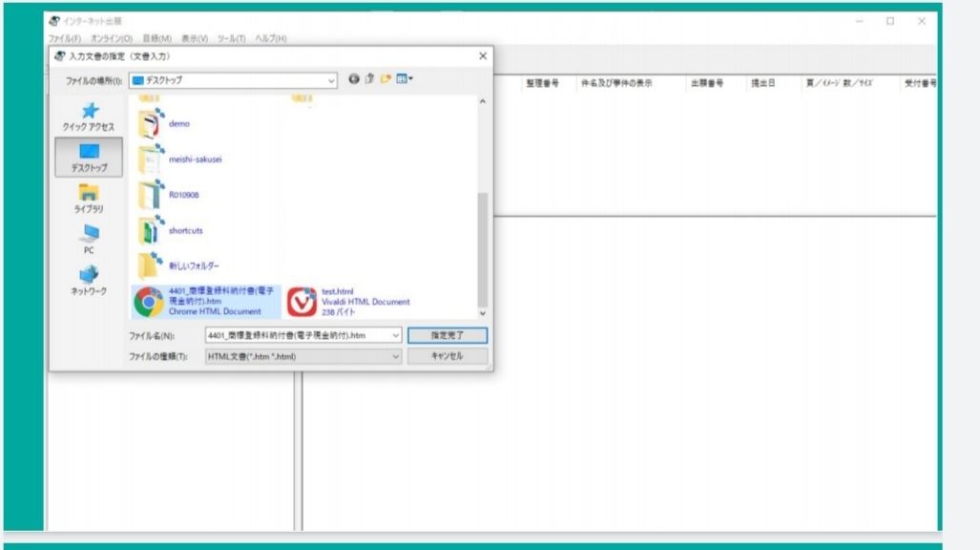Image resolution: width=980 pixels, height=550 pixels.
Task: Open Libraries (ライブラリ) in the sidebar
Action: pos(89,198)
